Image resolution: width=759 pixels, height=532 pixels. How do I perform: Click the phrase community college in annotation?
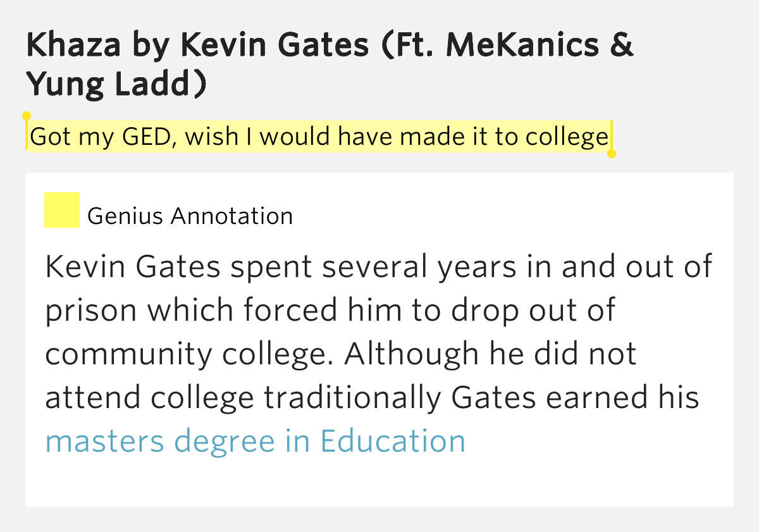point(188,354)
